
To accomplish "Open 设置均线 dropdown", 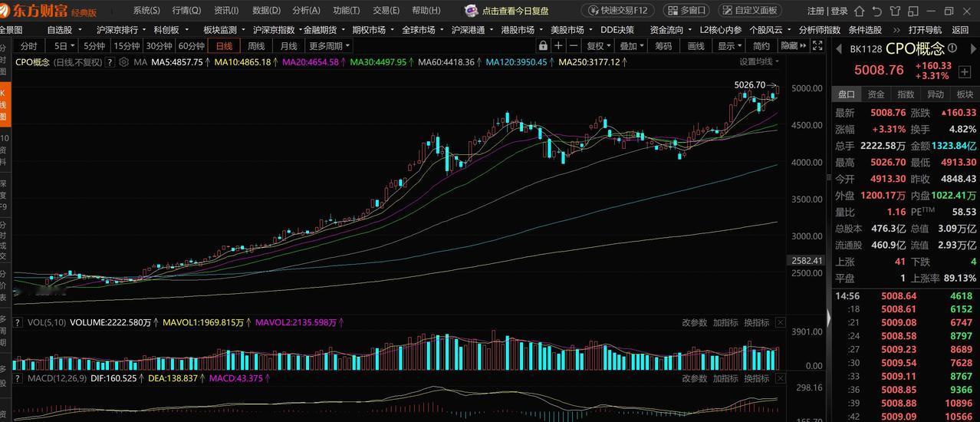I will (758, 61).
